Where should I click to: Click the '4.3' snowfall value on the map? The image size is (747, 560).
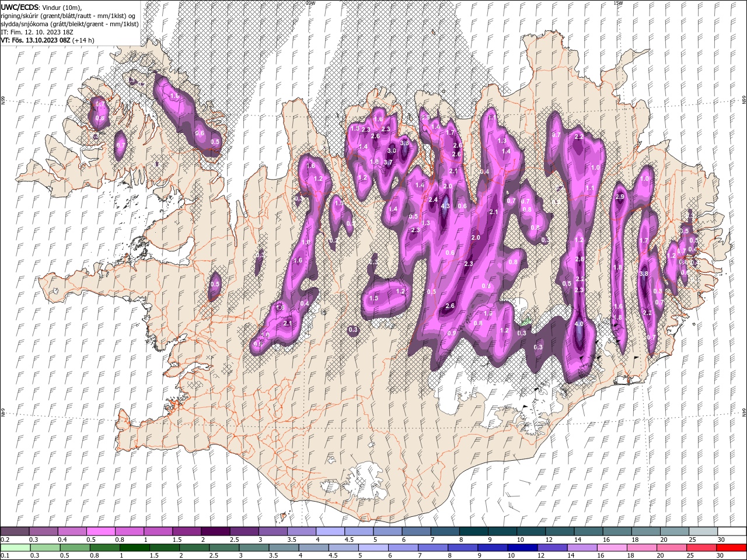tap(445, 205)
